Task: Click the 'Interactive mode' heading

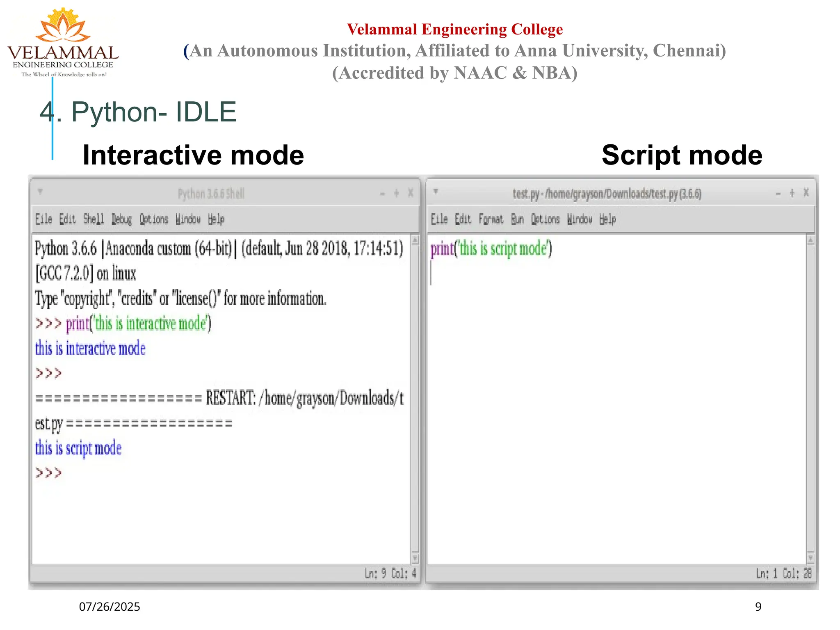Action: [193, 155]
